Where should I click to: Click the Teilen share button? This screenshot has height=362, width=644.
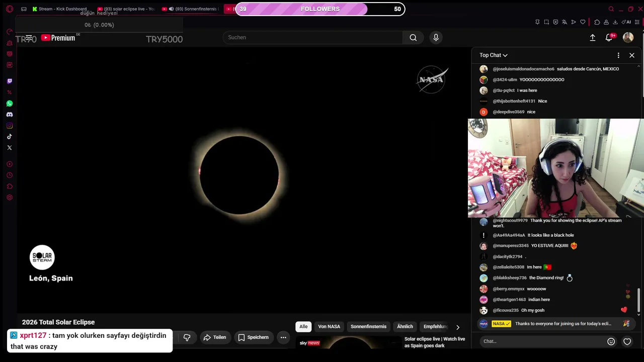(215, 337)
